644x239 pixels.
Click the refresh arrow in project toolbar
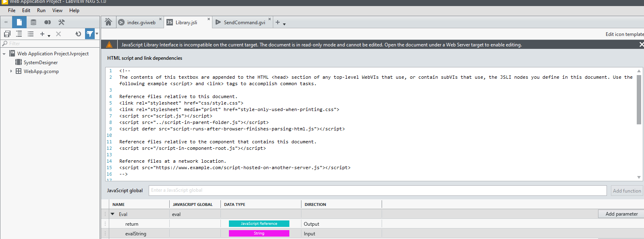(x=78, y=34)
